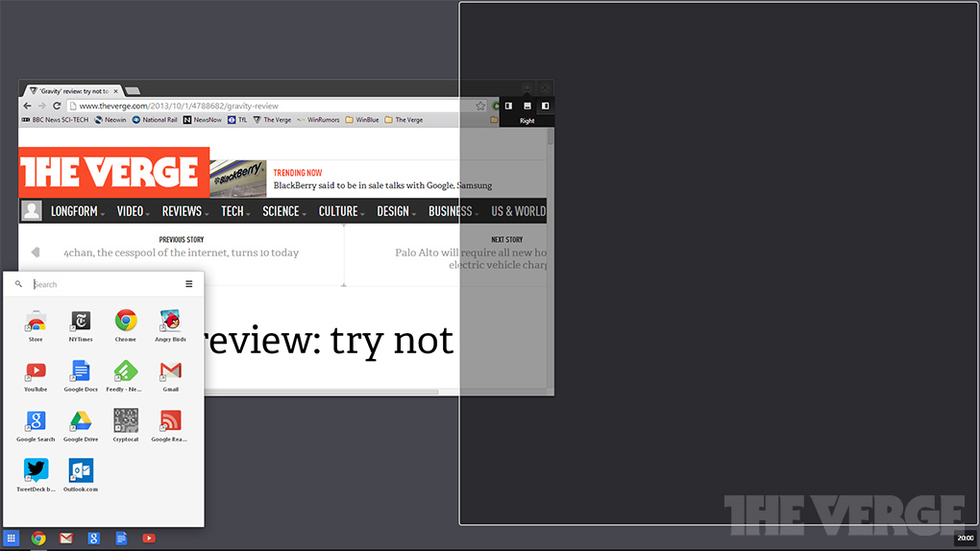This screenshot has height=551, width=980.
Task: Open the TfL bookmark
Action: [237, 120]
